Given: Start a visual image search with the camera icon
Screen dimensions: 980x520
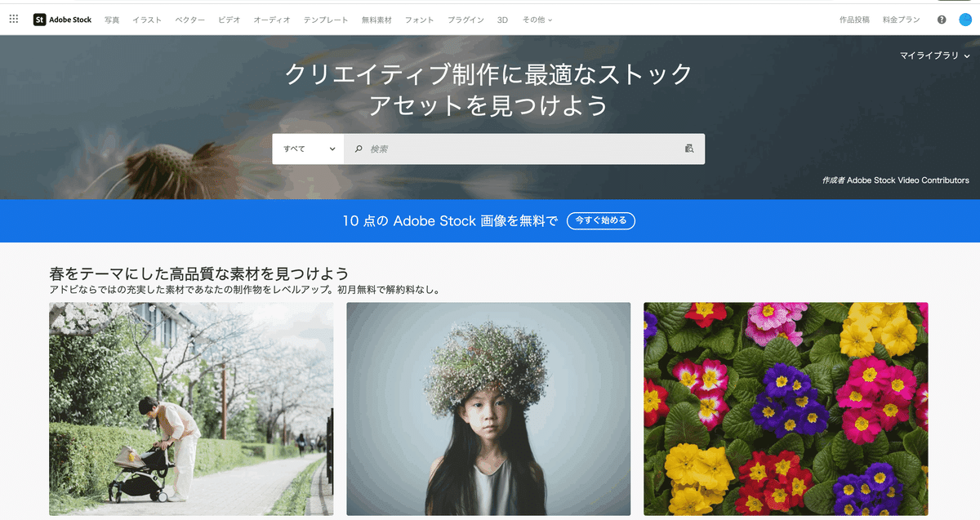Looking at the screenshot, I should (x=688, y=149).
